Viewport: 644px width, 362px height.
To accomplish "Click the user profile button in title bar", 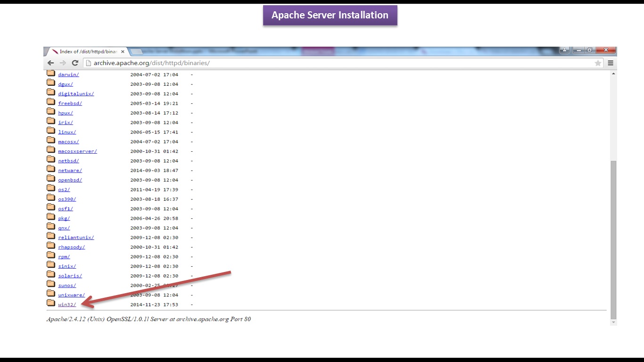I will click(x=564, y=49).
